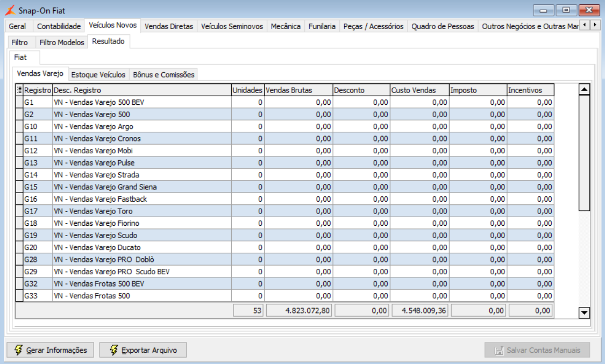
Task: Open the Estoque Veículos tab
Action: coord(98,74)
